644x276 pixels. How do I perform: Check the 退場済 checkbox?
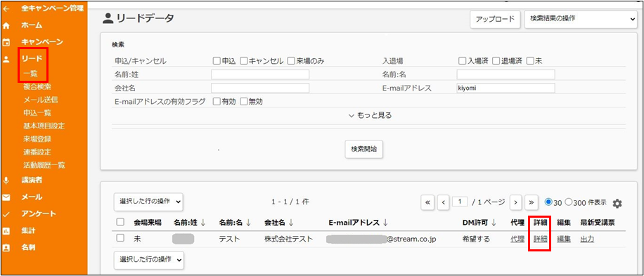[x=496, y=61]
